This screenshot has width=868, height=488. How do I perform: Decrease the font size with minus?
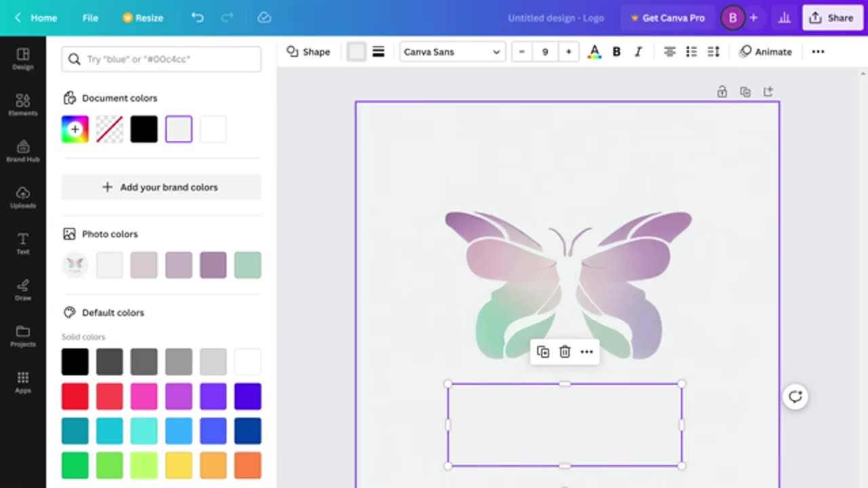coord(521,52)
